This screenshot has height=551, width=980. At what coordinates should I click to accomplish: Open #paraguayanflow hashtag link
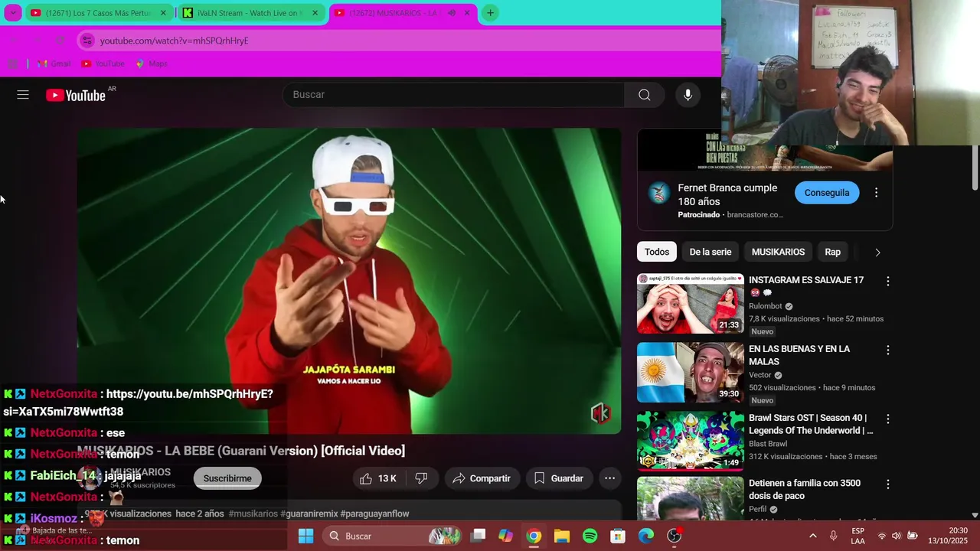tap(374, 514)
